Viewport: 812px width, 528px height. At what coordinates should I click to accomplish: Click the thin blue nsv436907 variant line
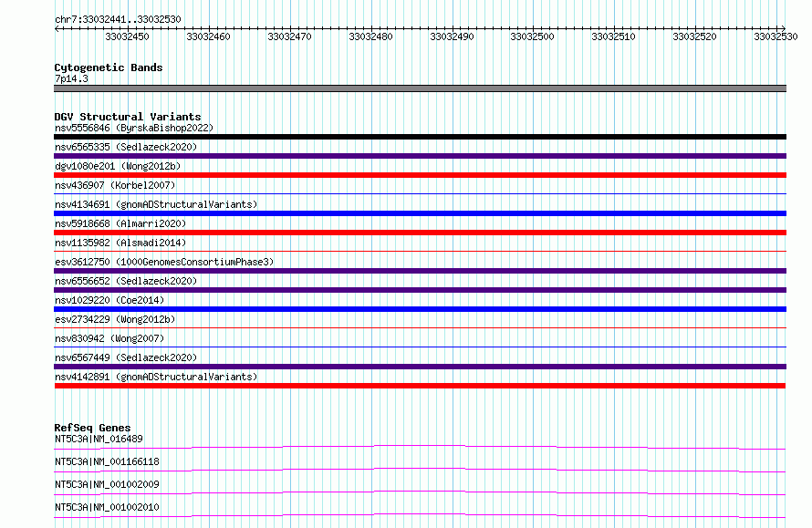click(420, 194)
